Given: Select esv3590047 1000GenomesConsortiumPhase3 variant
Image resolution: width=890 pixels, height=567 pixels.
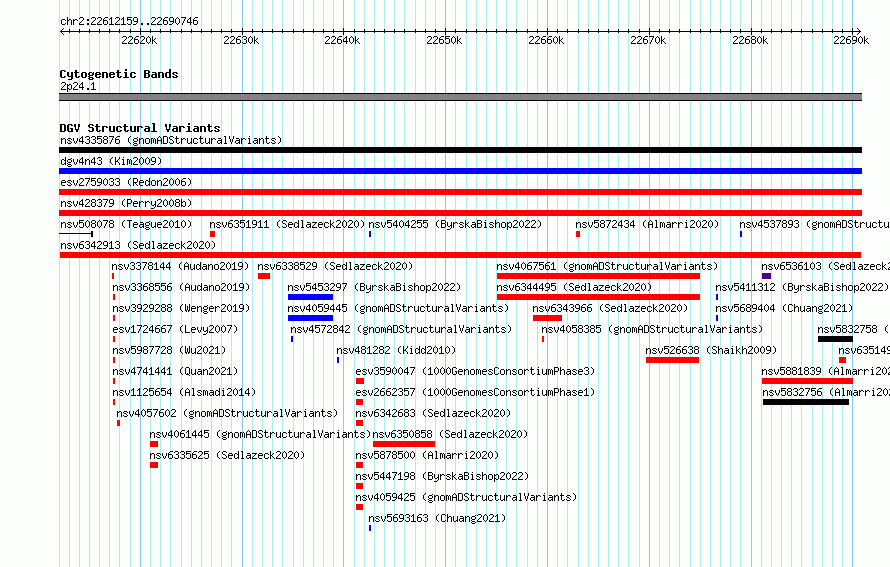Looking at the screenshot, I should click(475, 371).
